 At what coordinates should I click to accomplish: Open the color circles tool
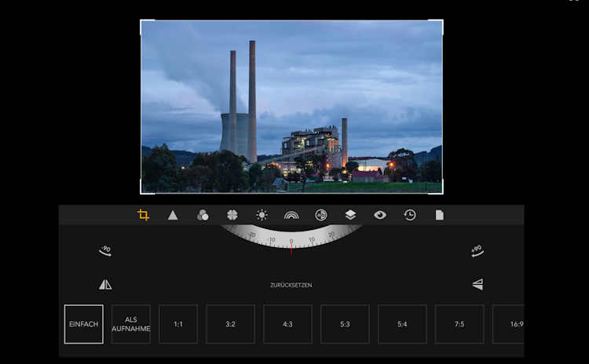[203, 215]
